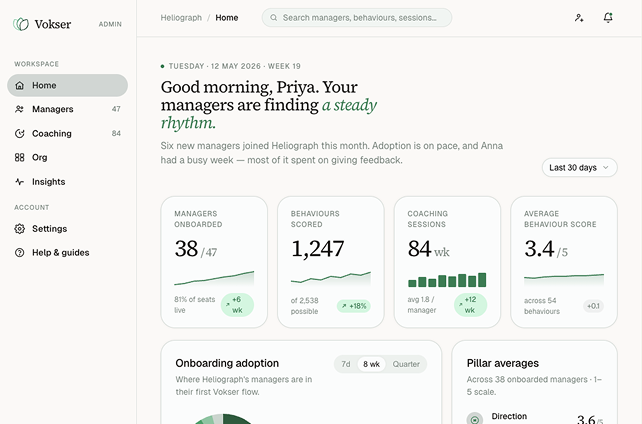Open the notifications bell
The width and height of the screenshot is (642, 424).
[x=608, y=18]
